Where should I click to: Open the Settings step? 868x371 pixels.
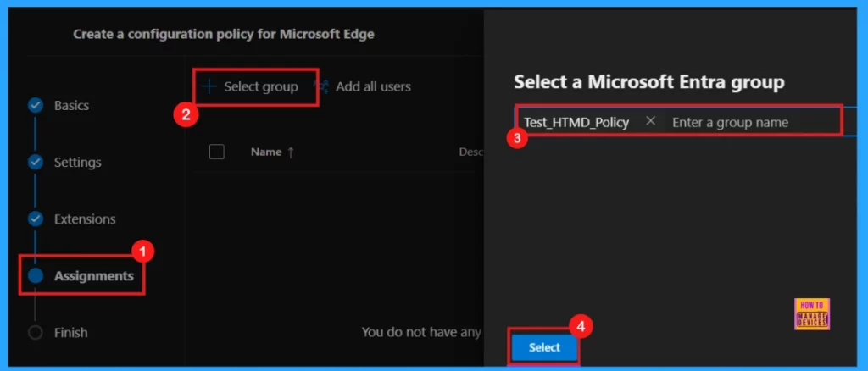[77, 162]
